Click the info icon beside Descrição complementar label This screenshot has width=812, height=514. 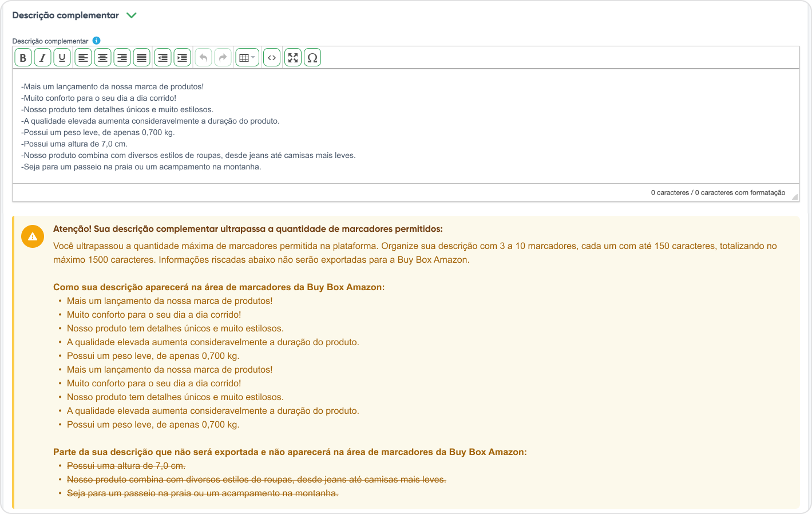coord(96,41)
